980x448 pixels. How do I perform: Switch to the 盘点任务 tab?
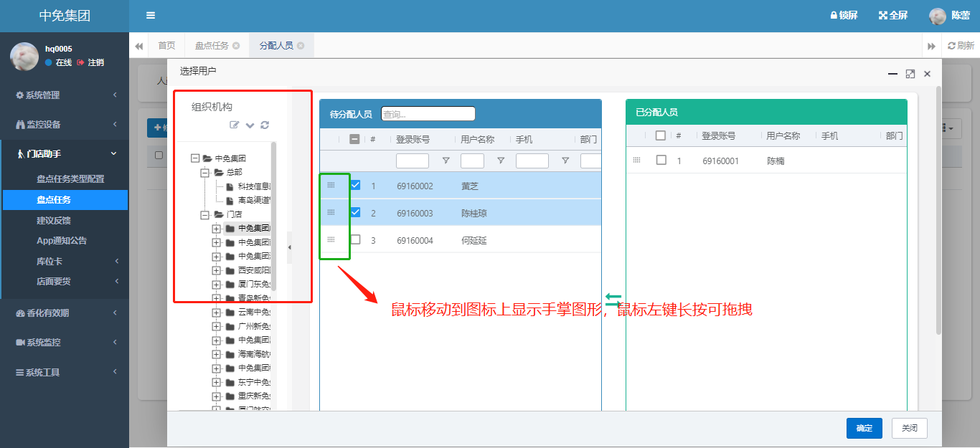coord(212,46)
